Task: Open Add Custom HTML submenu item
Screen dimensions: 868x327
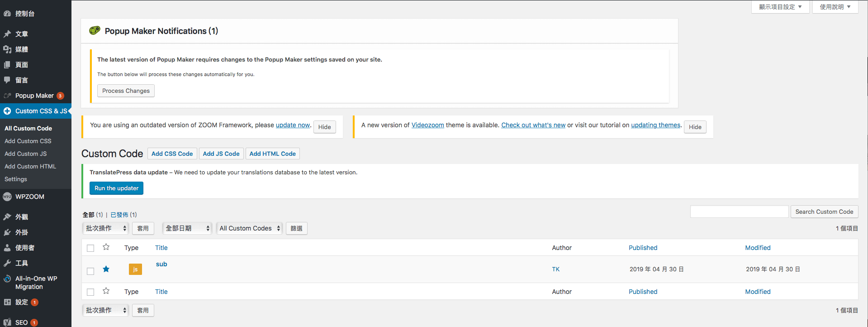Action: [30, 166]
